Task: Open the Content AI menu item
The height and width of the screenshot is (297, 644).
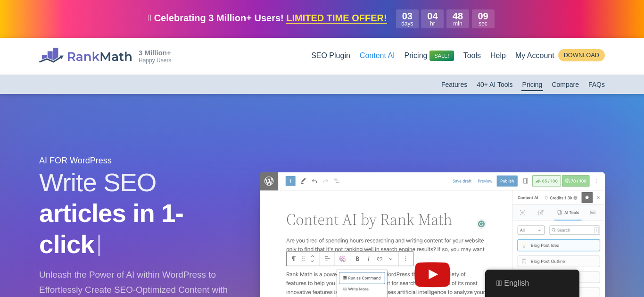Action: tap(377, 56)
